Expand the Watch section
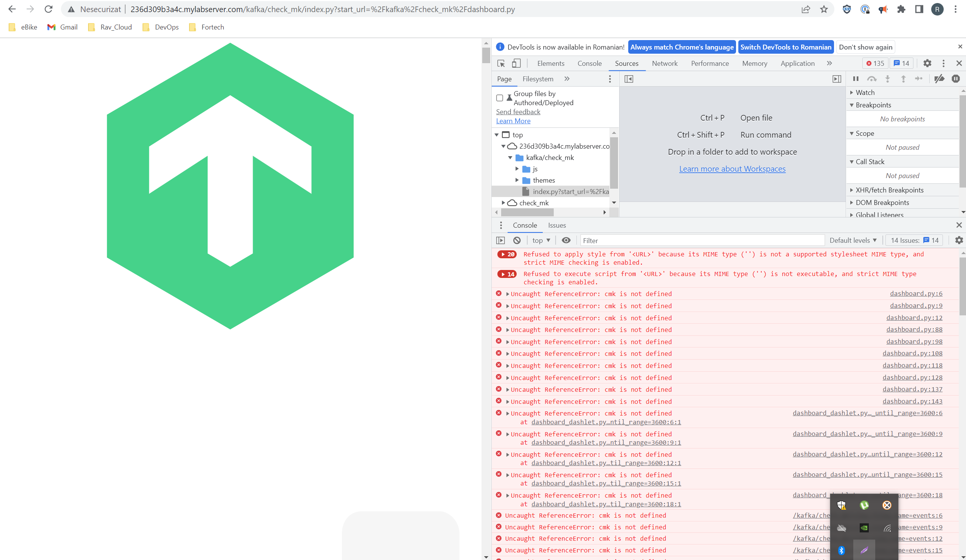Screen dimensions: 966x560 coord(865,93)
